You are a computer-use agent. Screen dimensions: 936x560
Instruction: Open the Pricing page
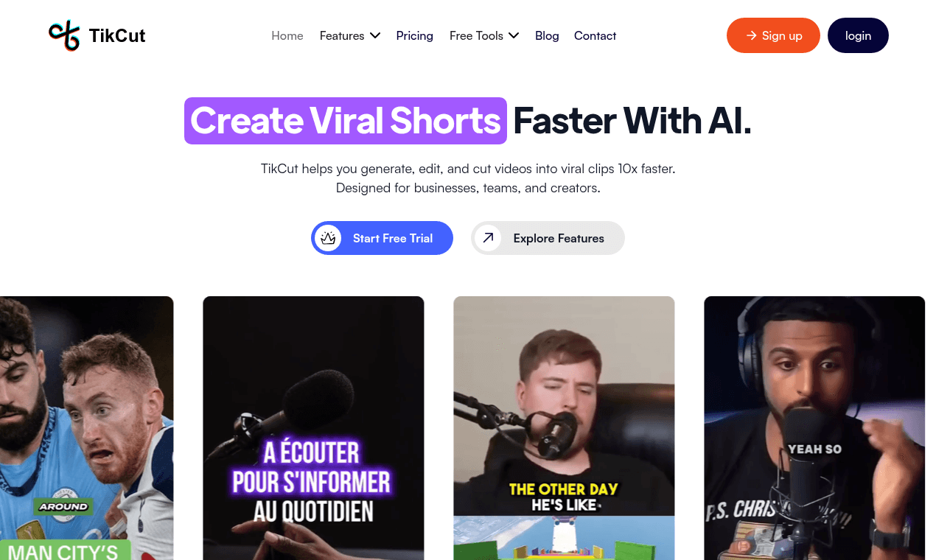pyautogui.click(x=415, y=35)
